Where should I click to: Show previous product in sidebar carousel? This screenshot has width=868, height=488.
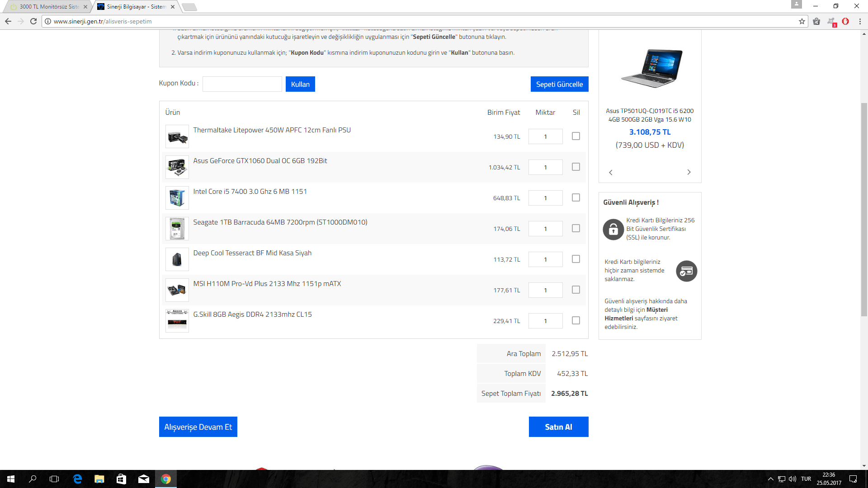(x=611, y=172)
